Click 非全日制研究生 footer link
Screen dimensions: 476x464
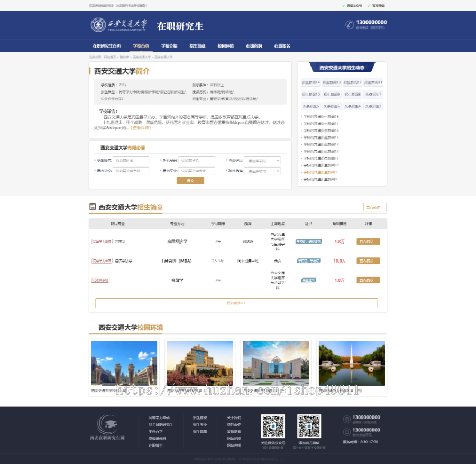click(161, 424)
